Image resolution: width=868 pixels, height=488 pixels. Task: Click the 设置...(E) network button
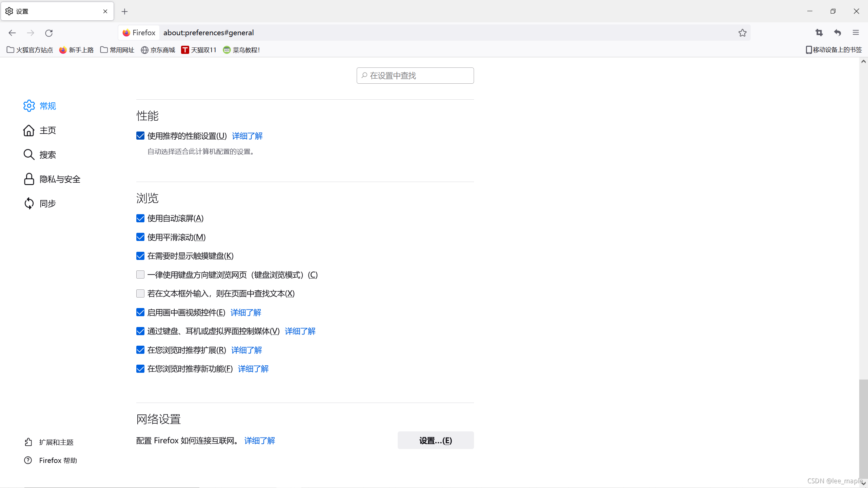point(435,440)
